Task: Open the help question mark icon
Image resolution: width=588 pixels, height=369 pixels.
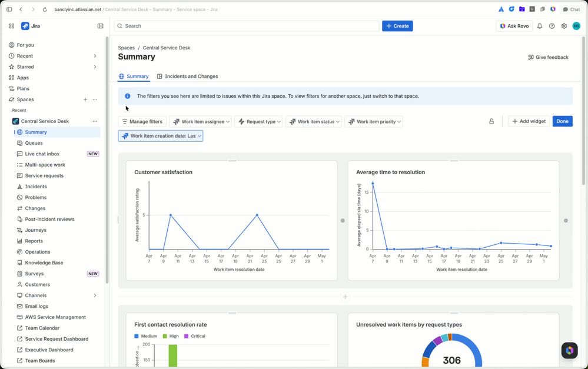Action: click(x=552, y=26)
